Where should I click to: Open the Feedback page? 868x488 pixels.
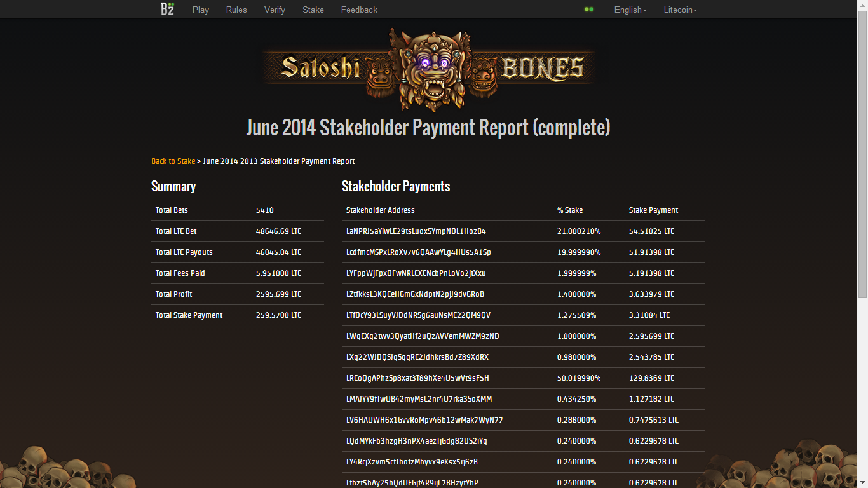point(359,10)
